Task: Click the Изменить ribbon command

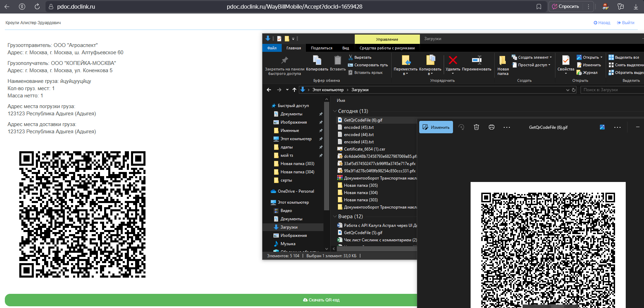Action: pyautogui.click(x=589, y=65)
